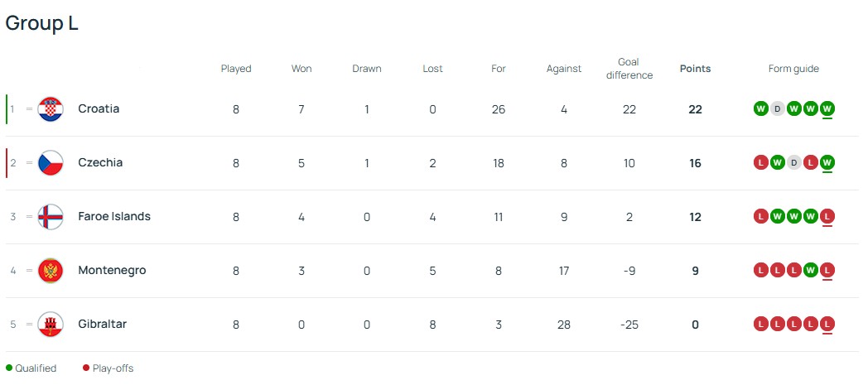
Task: Click the Goal difference column header
Action: (x=629, y=69)
